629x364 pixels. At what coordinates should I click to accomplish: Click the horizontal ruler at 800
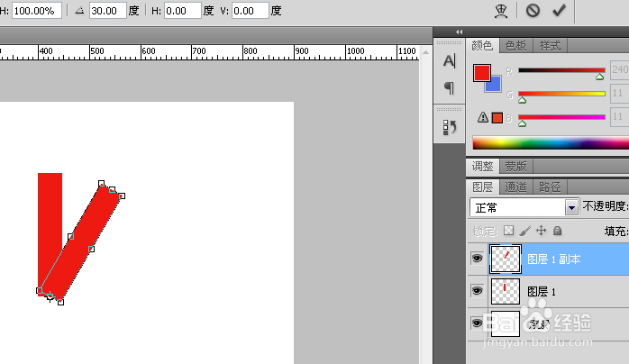coord(250,51)
